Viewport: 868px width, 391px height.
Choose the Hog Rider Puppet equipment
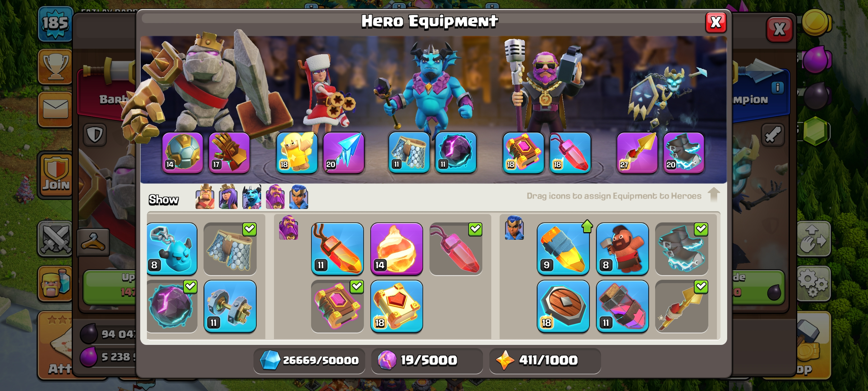622,249
